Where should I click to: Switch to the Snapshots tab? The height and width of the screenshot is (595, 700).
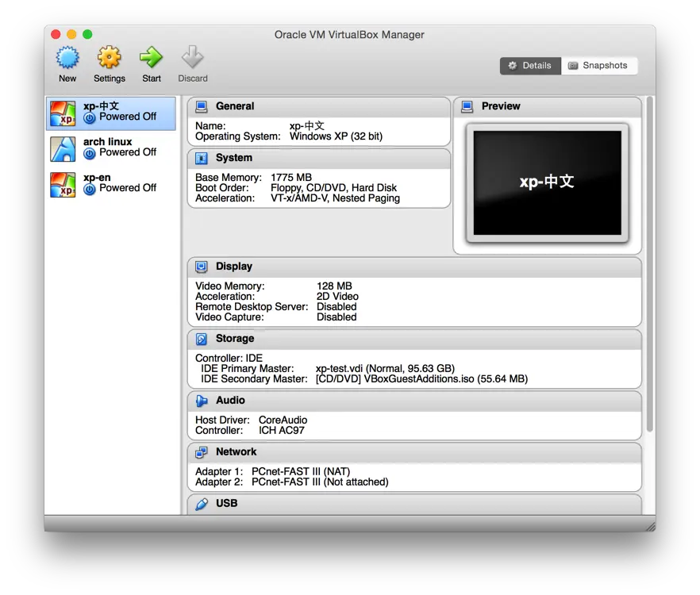(x=600, y=65)
